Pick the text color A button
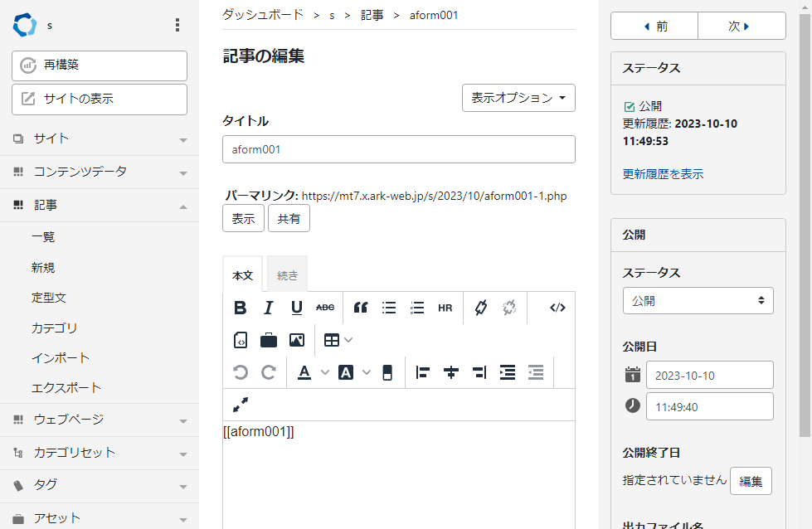This screenshot has height=529, width=812. [304, 372]
